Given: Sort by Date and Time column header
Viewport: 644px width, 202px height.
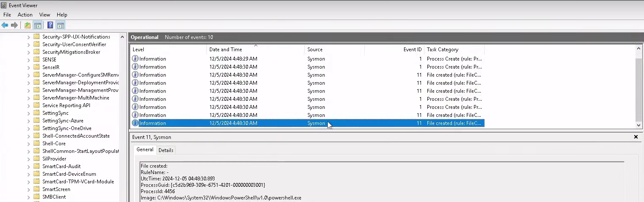Looking at the screenshot, I should point(226,50).
